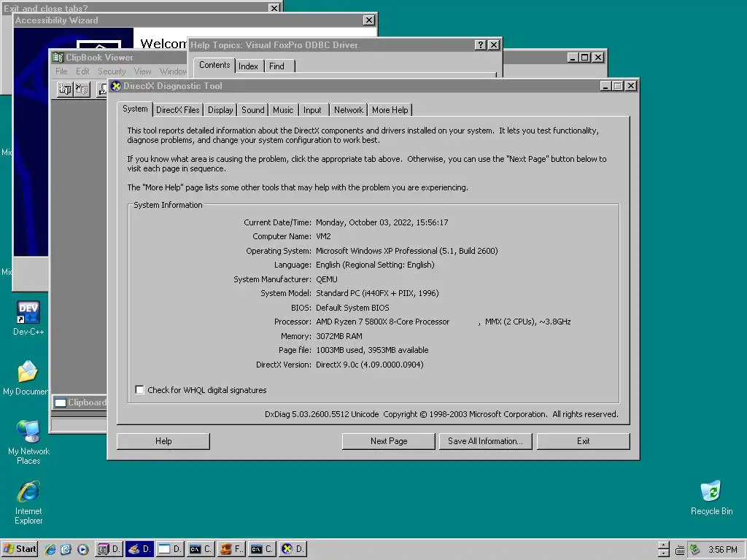This screenshot has height=560, width=747.
Task: Click Connect toolbar icon in ClipBook Viewer
Action: (x=65, y=89)
